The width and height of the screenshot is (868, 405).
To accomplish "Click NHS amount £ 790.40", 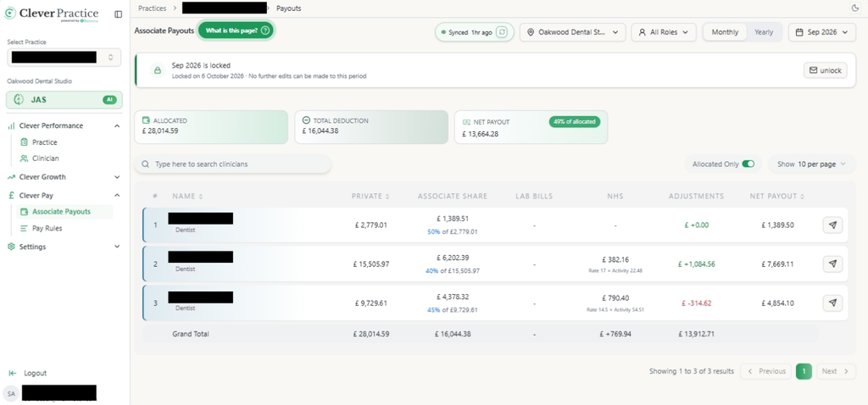I will pyautogui.click(x=615, y=298).
